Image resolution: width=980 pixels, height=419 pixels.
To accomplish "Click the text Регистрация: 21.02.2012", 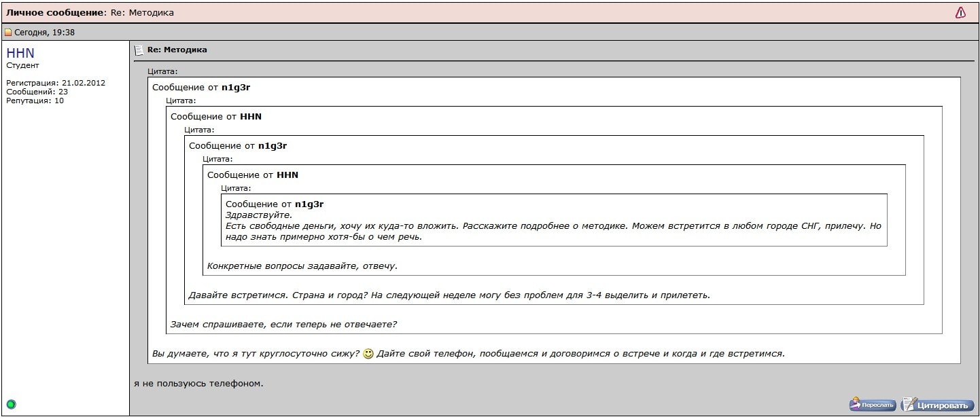I will [56, 83].
